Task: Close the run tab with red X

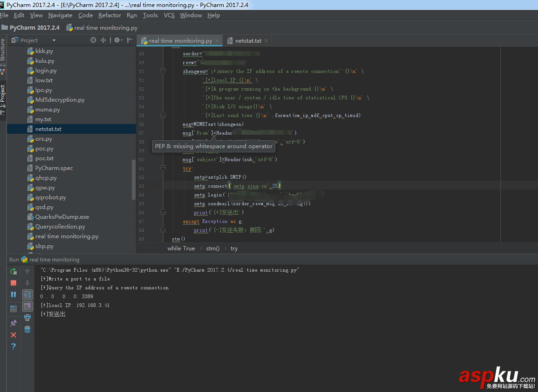Action: 13,335
